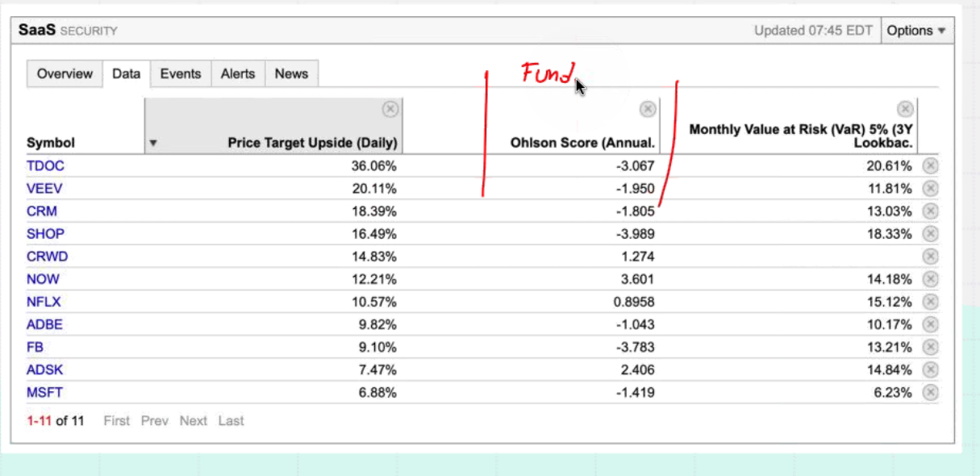Open the ADBE symbol link
The image size is (980, 476).
coord(44,324)
